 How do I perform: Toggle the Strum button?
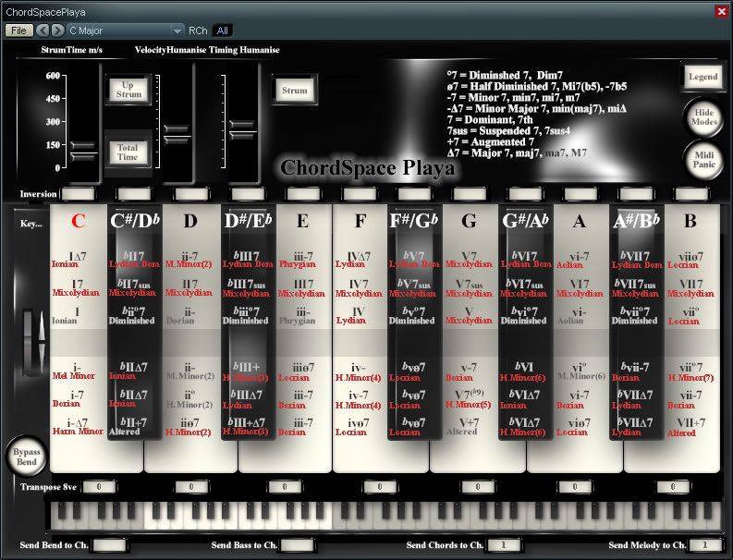pyautogui.click(x=295, y=91)
